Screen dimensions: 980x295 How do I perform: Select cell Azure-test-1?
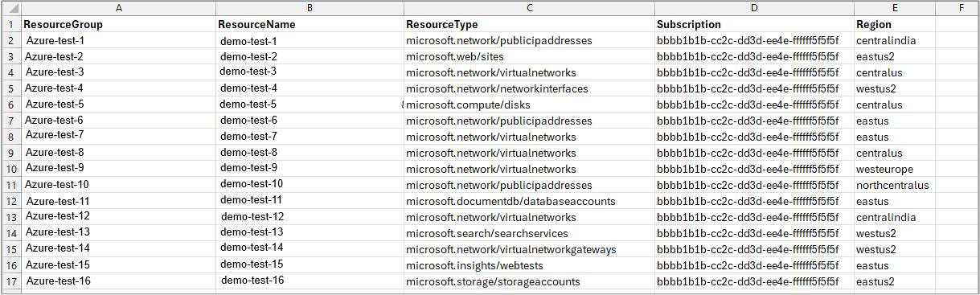119,40
